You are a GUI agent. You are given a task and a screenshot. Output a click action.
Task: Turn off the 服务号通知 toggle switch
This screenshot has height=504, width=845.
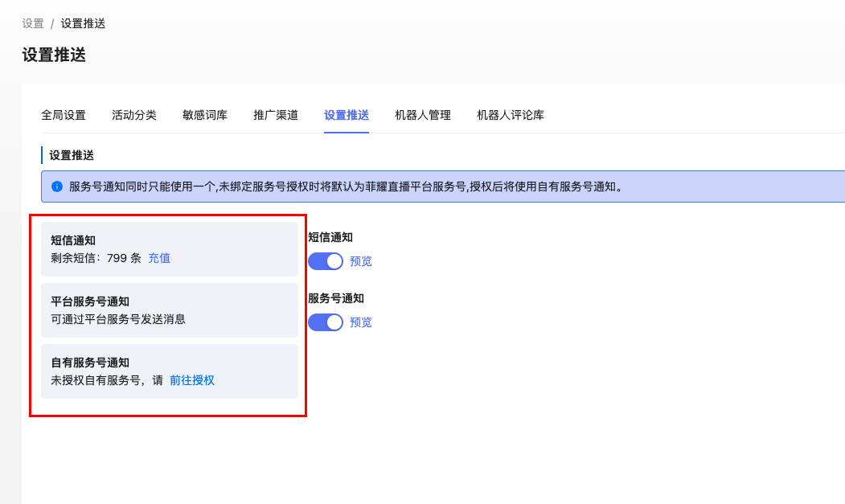coord(325,322)
